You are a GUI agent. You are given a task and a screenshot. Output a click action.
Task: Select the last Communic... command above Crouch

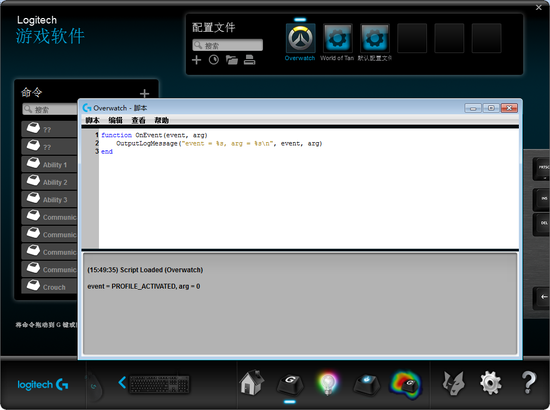click(x=49, y=269)
